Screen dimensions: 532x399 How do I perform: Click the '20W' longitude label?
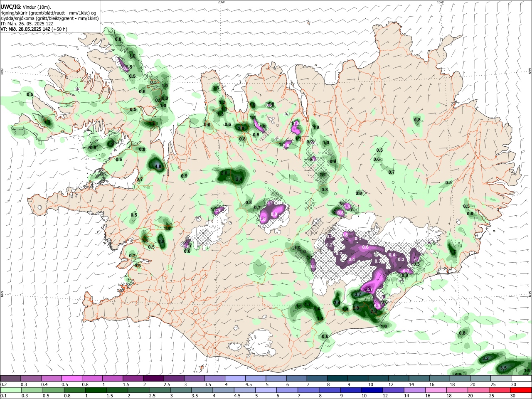(x=221, y=2)
